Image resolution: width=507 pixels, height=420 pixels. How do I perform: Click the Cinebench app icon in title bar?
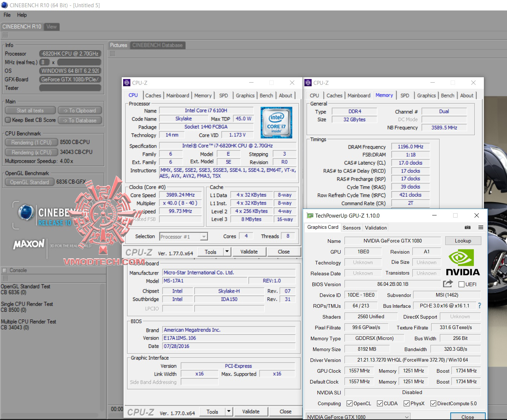pyautogui.click(x=4, y=5)
